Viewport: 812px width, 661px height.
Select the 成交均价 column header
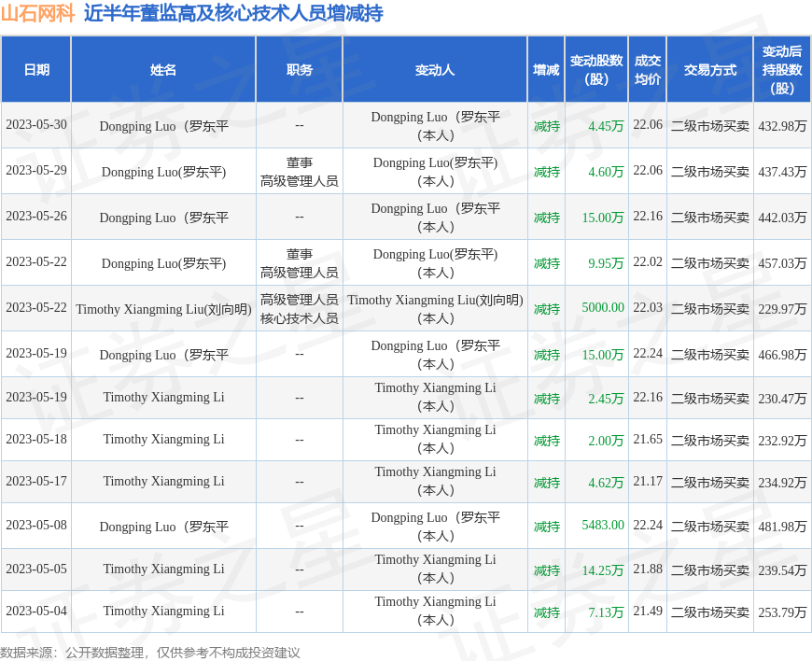[648, 70]
